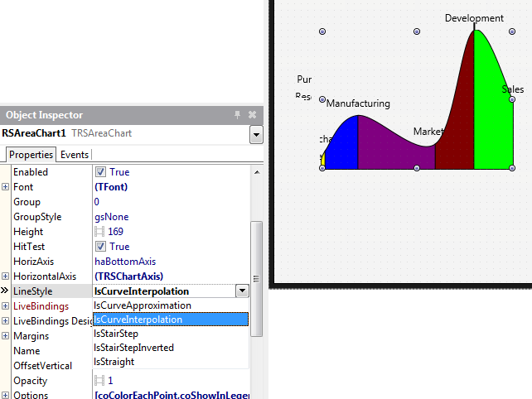Pick lsStairStepInverted from dropdown list
Image resolution: width=532 pixels, height=399 pixels.
133,348
